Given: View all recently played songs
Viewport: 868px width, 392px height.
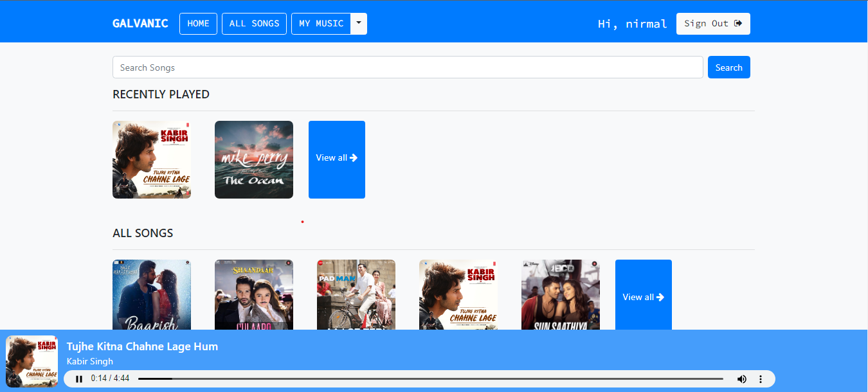Looking at the screenshot, I should point(337,159).
